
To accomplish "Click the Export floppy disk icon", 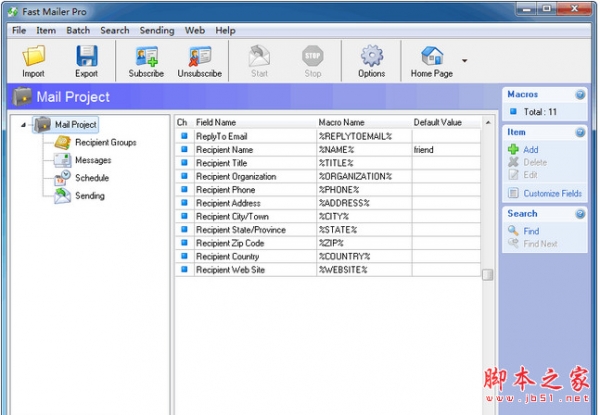I will click(x=86, y=56).
